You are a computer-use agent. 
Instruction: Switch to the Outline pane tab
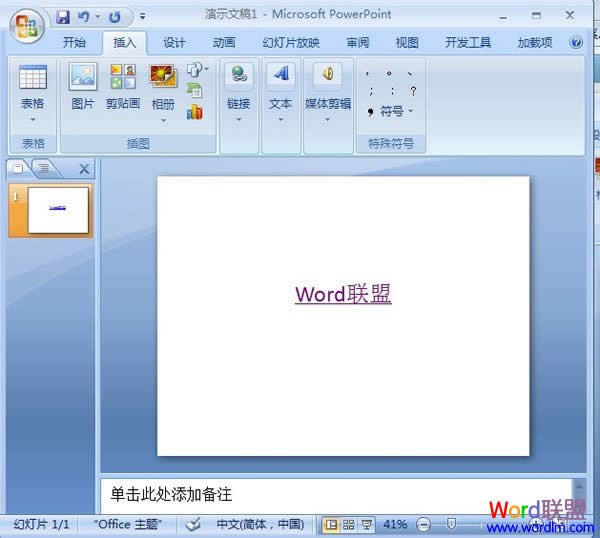[44, 168]
